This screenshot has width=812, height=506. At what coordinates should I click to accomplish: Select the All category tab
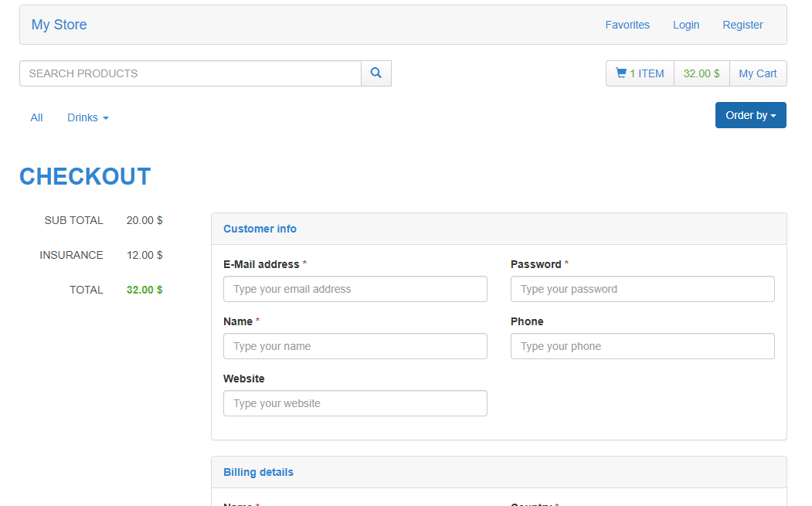click(x=36, y=117)
